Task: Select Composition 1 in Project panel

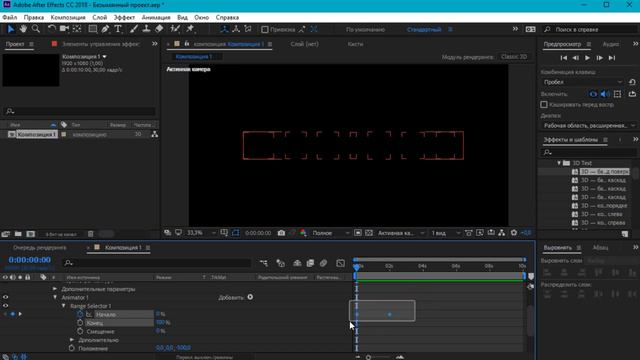Action: click(37, 134)
